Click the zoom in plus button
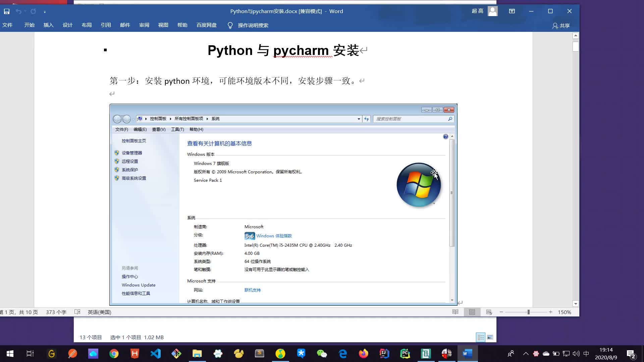Viewport: 644px width, 362px height. point(550,312)
